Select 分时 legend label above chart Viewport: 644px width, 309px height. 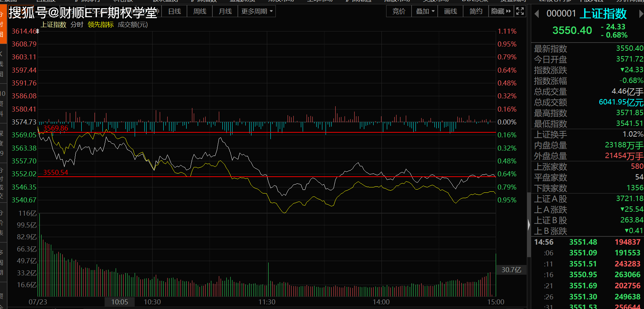point(77,25)
